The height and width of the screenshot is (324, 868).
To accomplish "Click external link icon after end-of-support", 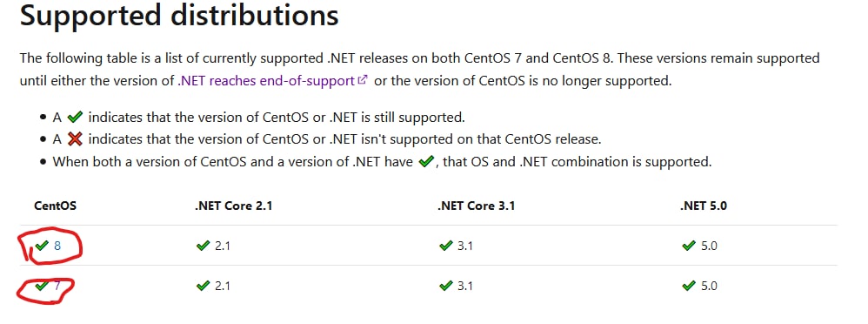I will pos(363,80).
